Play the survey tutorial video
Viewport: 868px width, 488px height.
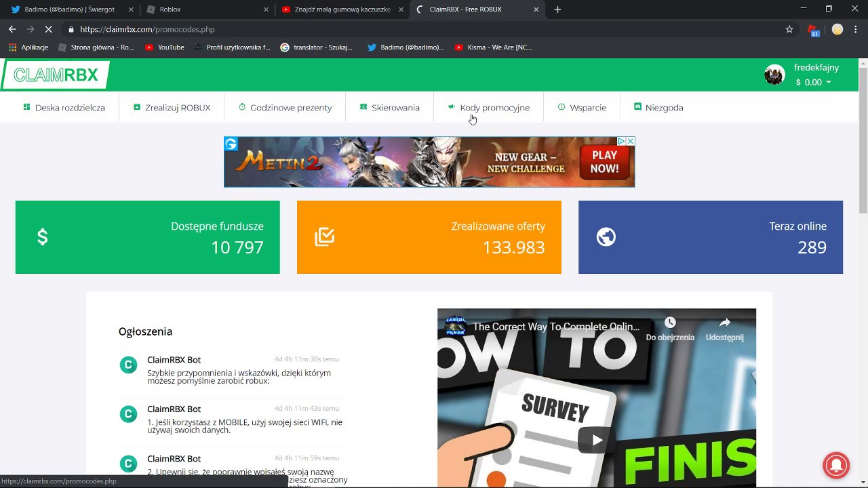pos(597,440)
